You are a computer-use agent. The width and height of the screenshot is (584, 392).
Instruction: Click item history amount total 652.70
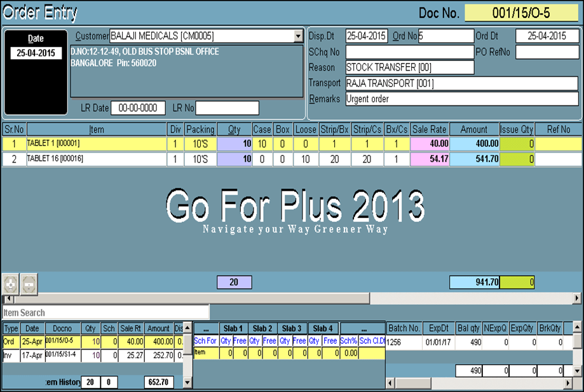tap(159, 382)
